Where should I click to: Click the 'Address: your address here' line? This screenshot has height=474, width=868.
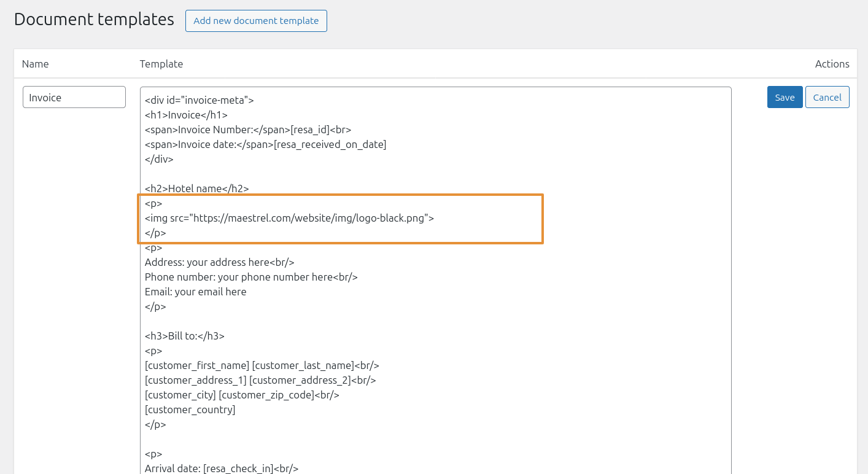pyautogui.click(x=219, y=262)
